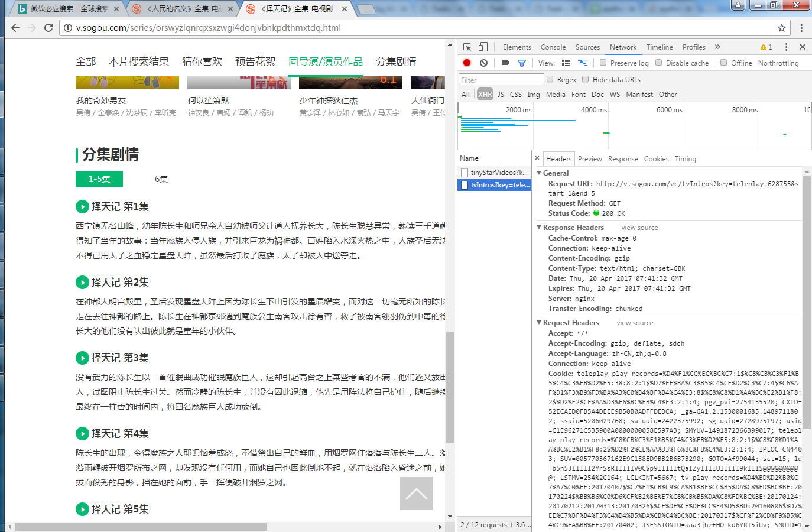Reload the current page
The height and width of the screenshot is (532, 812).
tap(48, 27)
